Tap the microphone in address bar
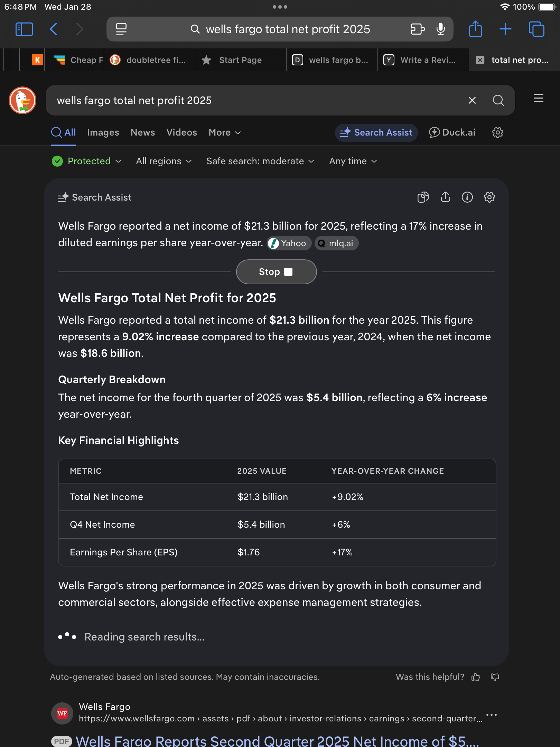The image size is (560, 747). [x=440, y=29]
